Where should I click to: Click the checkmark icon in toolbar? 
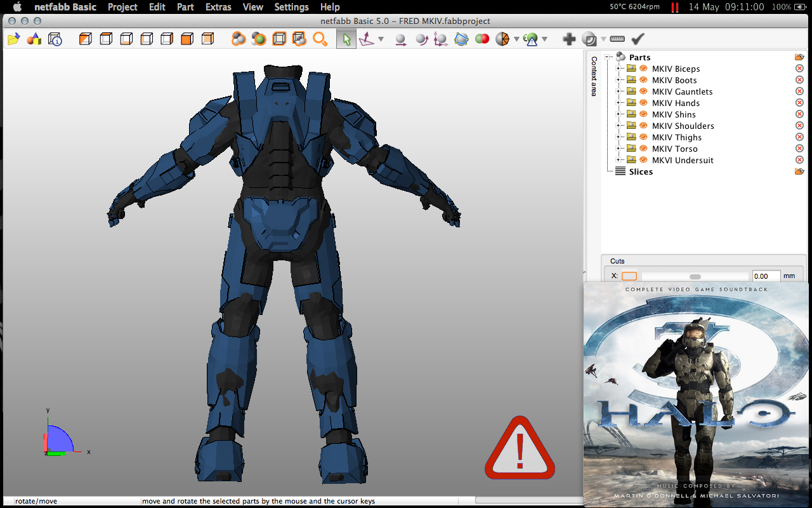point(638,39)
